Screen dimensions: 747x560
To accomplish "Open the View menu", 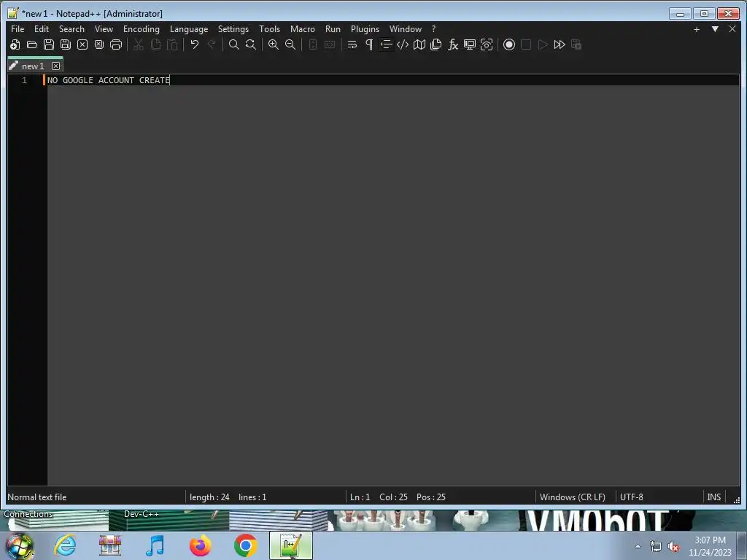I will (104, 29).
